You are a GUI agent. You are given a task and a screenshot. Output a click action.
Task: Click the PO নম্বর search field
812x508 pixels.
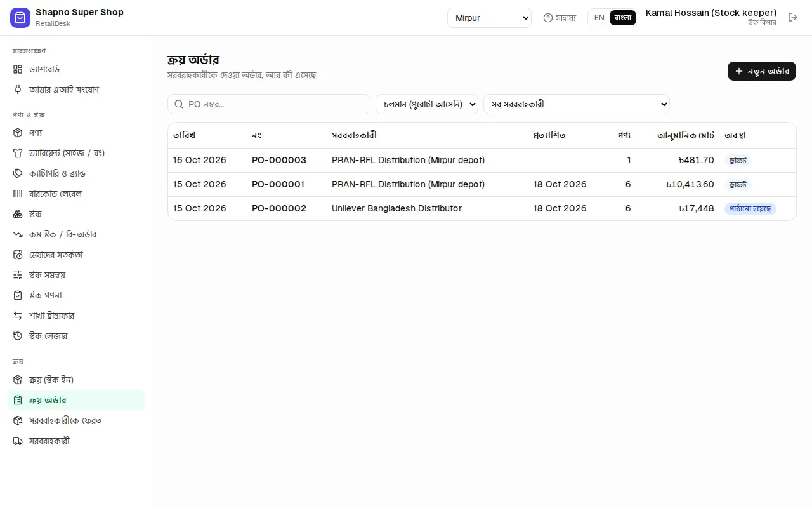pyautogui.click(x=269, y=104)
